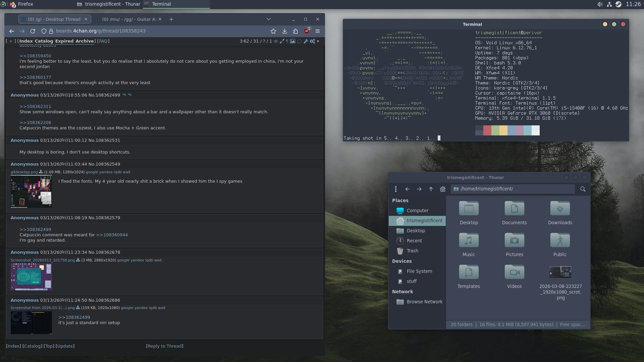This screenshot has width=644, height=362.
Task: Click the red swatch in terminal palette
Action: pos(487,130)
